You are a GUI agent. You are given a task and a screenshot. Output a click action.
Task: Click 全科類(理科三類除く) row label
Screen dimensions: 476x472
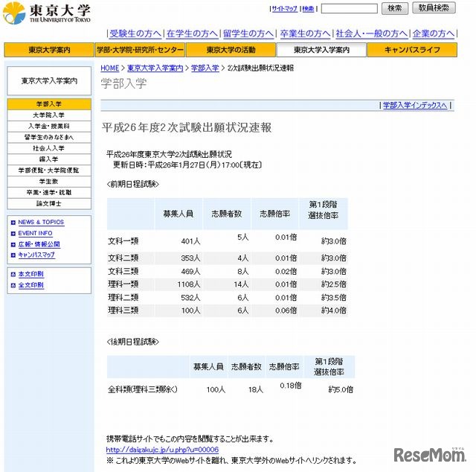click(143, 389)
